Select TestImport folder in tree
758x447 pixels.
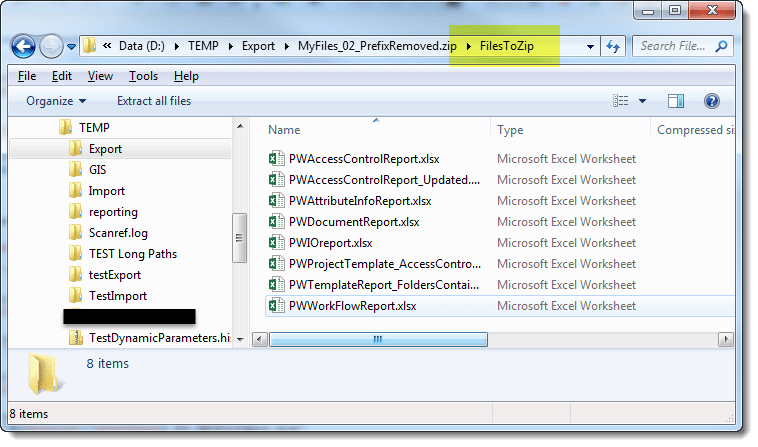pos(117,296)
